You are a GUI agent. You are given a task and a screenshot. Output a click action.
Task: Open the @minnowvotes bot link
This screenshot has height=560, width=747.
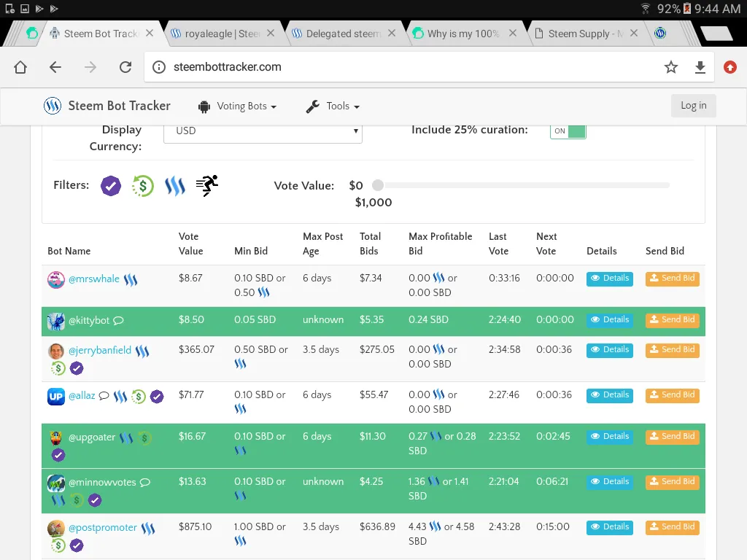click(102, 483)
